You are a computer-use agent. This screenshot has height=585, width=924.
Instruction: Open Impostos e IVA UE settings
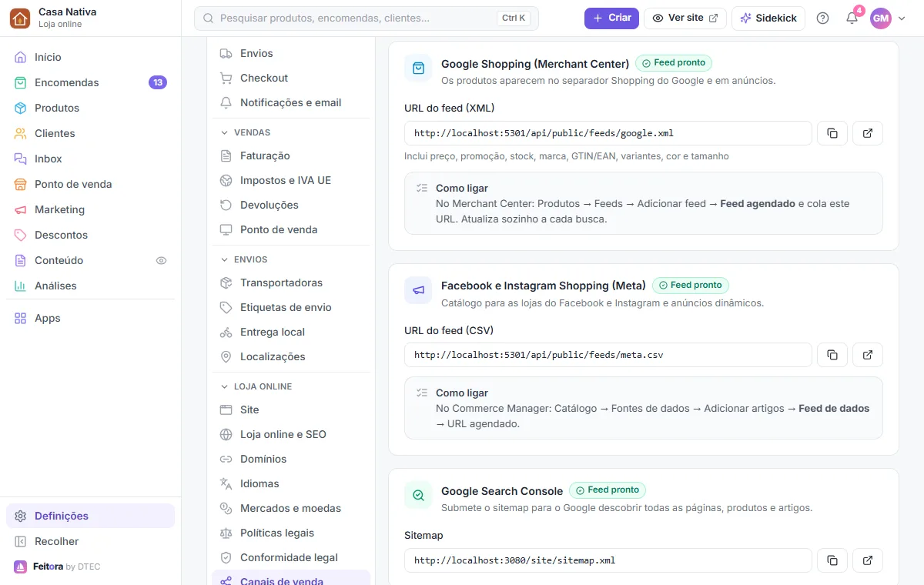[291, 180]
